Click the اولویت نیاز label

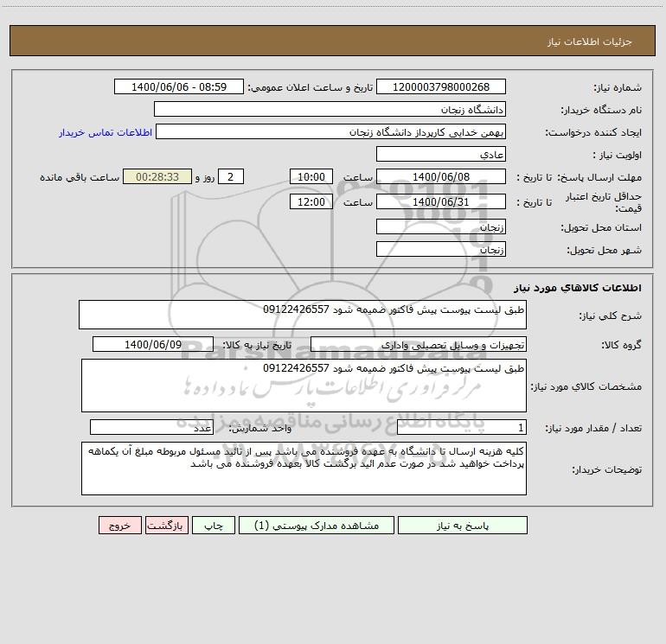(618, 155)
